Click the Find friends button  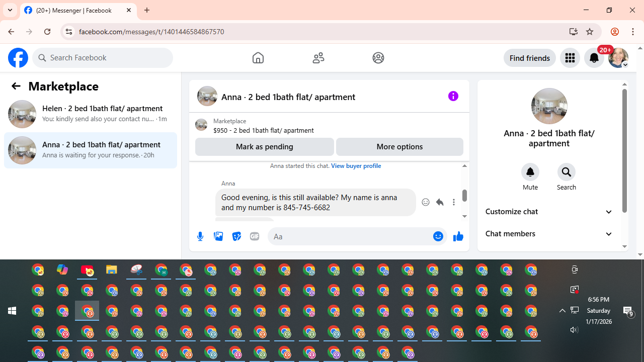[x=529, y=58]
